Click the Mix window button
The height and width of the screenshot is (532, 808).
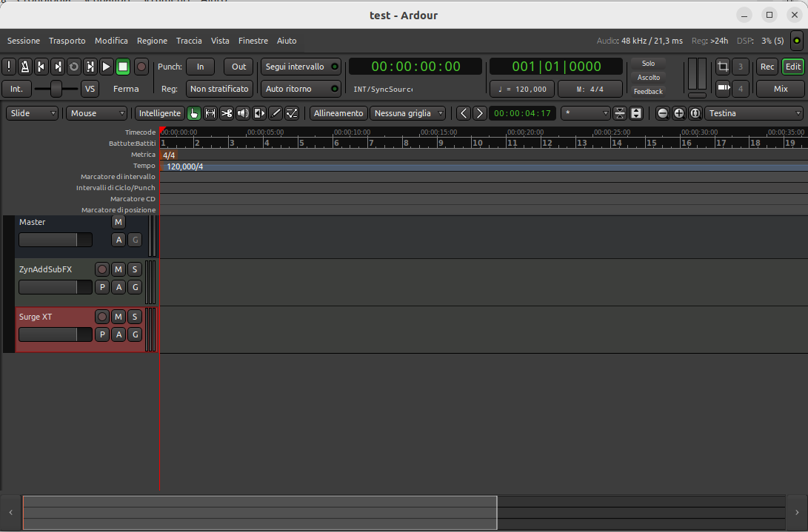[781, 89]
